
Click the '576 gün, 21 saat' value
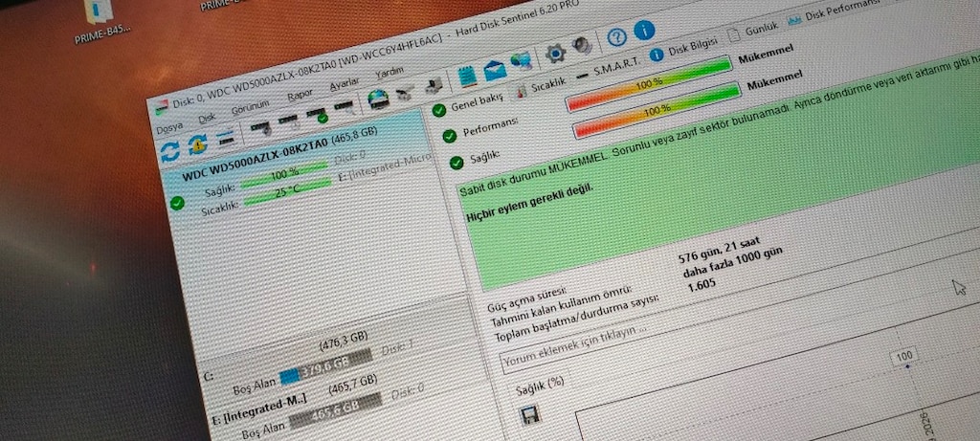point(719,249)
